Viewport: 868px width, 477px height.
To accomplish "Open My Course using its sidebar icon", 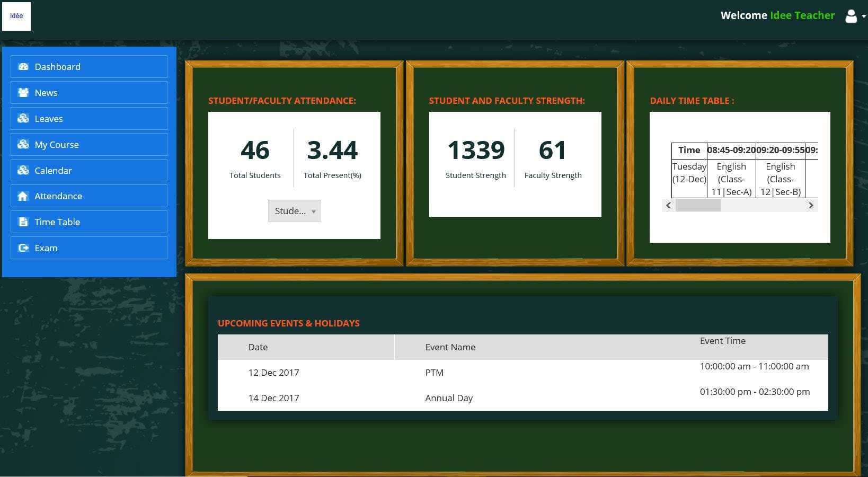I will (x=23, y=144).
